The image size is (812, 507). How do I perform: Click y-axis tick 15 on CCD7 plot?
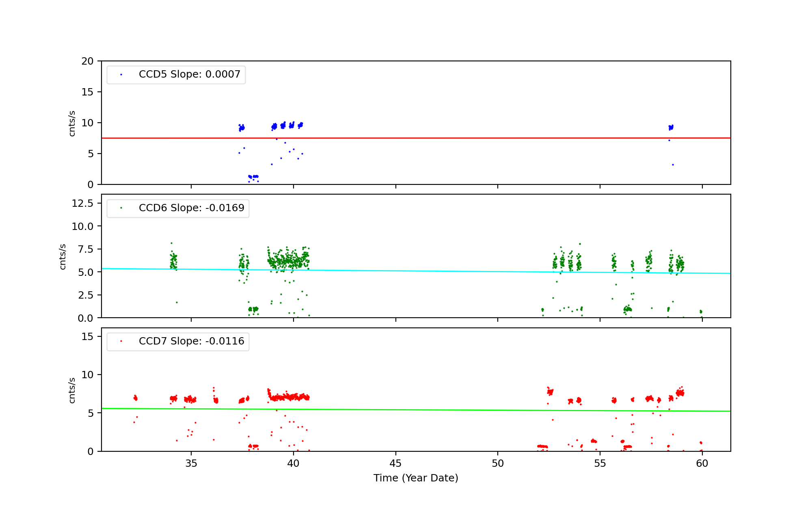click(x=87, y=336)
